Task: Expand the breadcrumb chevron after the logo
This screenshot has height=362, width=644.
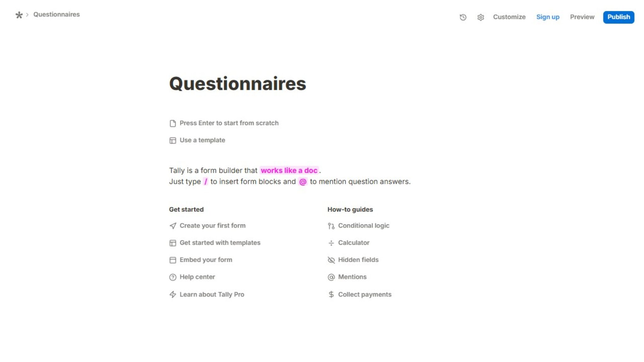Action: click(x=28, y=14)
